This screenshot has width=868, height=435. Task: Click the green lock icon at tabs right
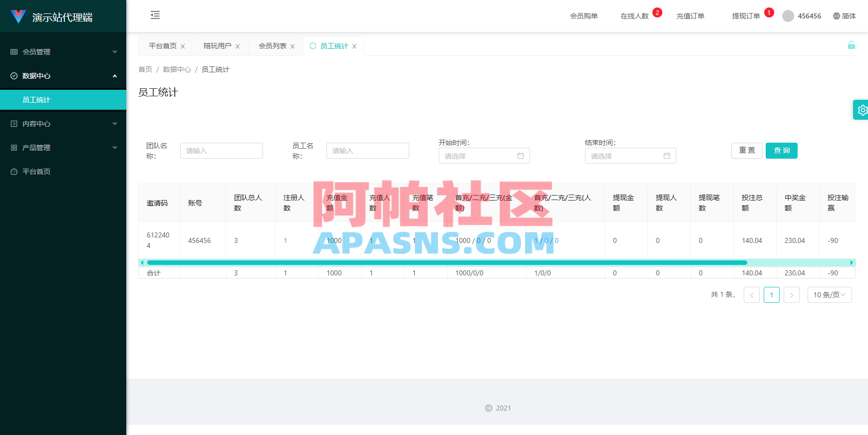pyautogui.click(x=852, y=45)
